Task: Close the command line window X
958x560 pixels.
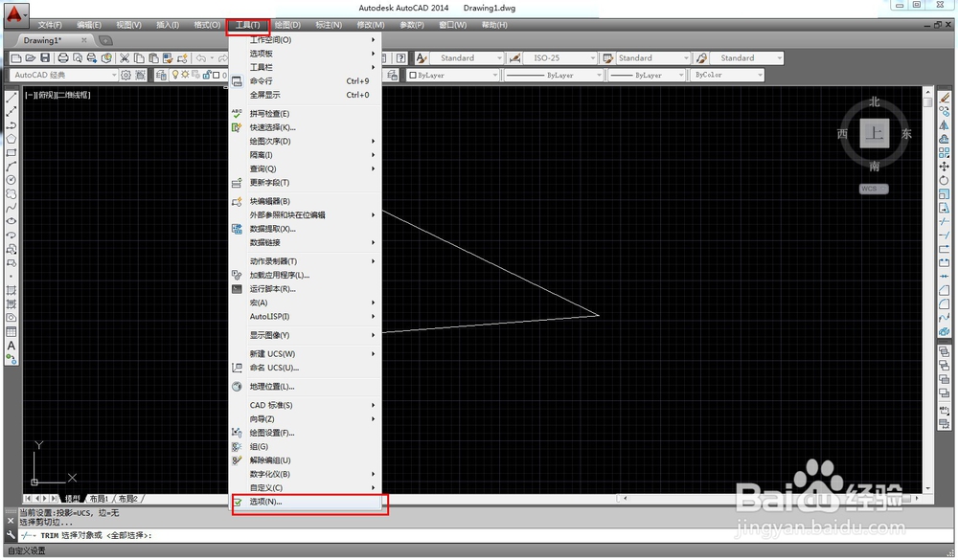Action: point(11,521)
